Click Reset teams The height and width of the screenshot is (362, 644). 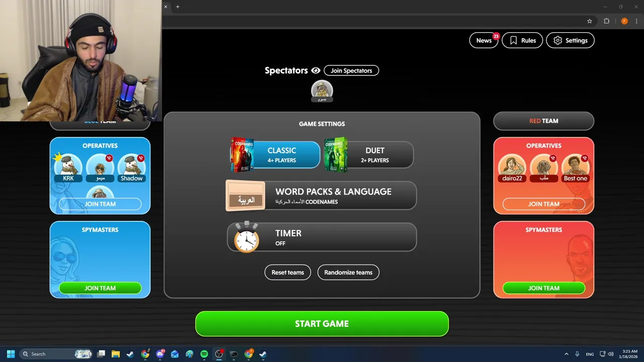pos(288,273)
